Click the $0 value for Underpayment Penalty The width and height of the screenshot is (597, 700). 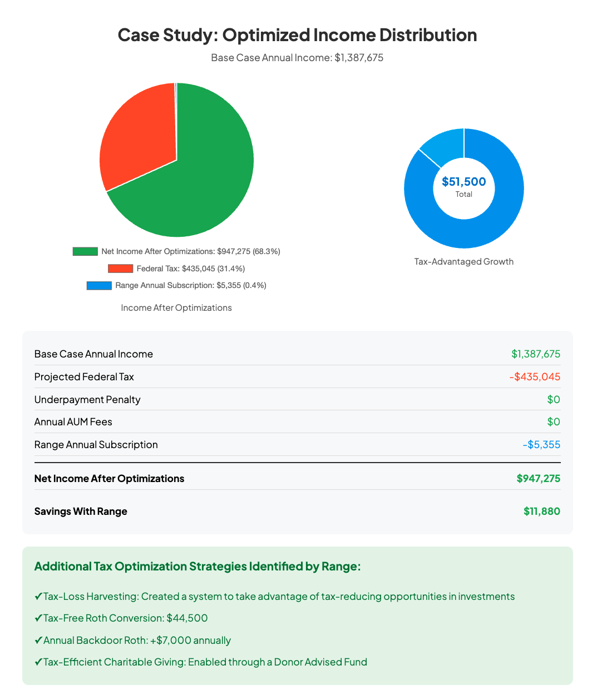554,400
